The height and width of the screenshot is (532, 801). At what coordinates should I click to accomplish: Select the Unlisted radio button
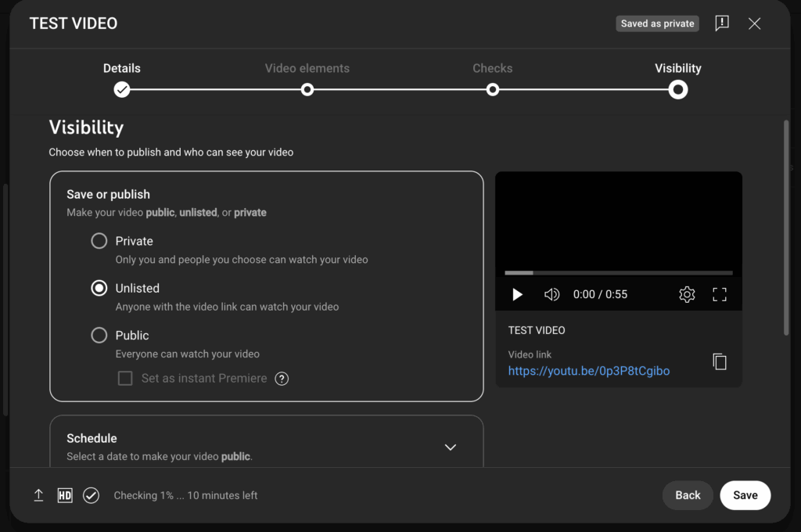(x=99, y=288)
